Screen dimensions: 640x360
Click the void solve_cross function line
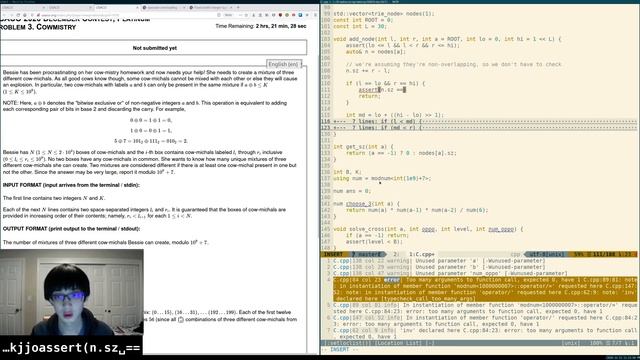click(428, 229)
